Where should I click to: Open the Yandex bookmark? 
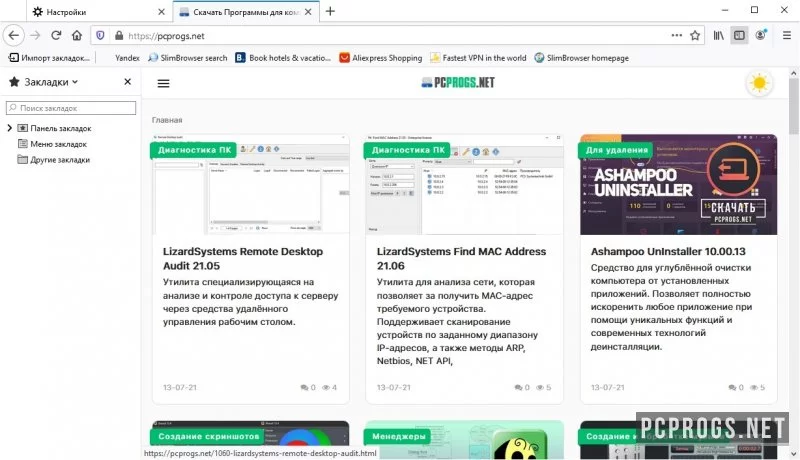[x=127, y=58]
